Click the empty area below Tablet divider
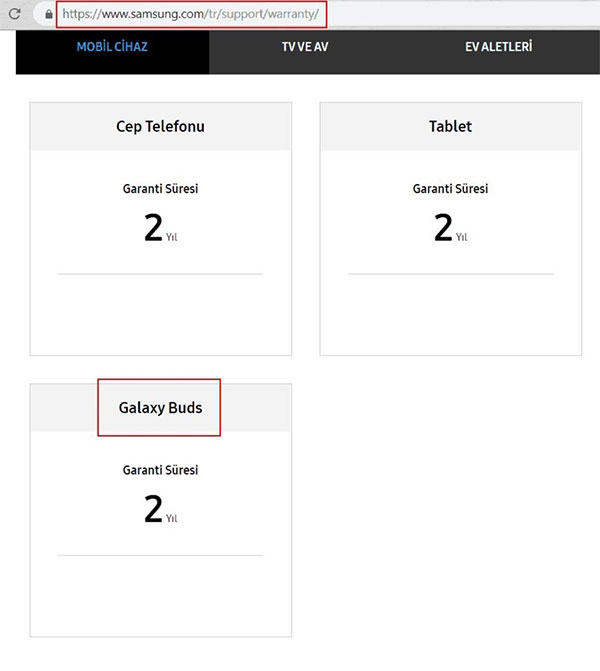Image resolution: width=600 pixels, height=671 pixels. 451,315
